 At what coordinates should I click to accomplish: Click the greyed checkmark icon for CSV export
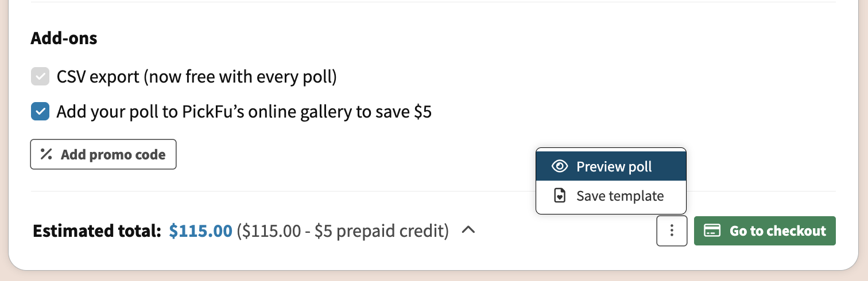click(x=40, y=76)
